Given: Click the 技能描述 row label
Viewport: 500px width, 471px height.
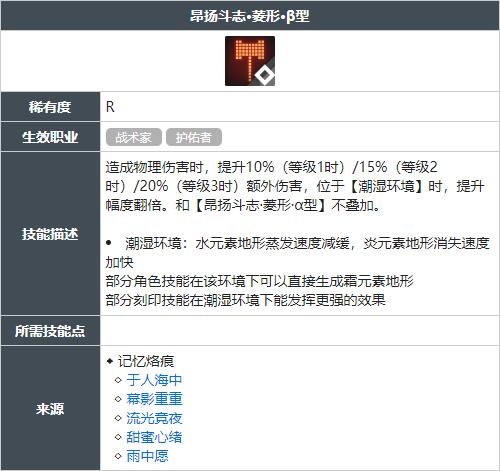Looking at the screenshot, I should pyautogui.click(x=50, y=234).
